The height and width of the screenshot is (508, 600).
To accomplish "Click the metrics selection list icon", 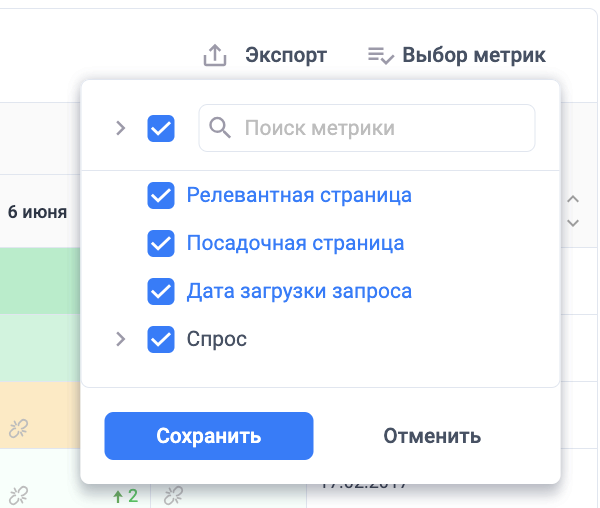I will 380,55.
